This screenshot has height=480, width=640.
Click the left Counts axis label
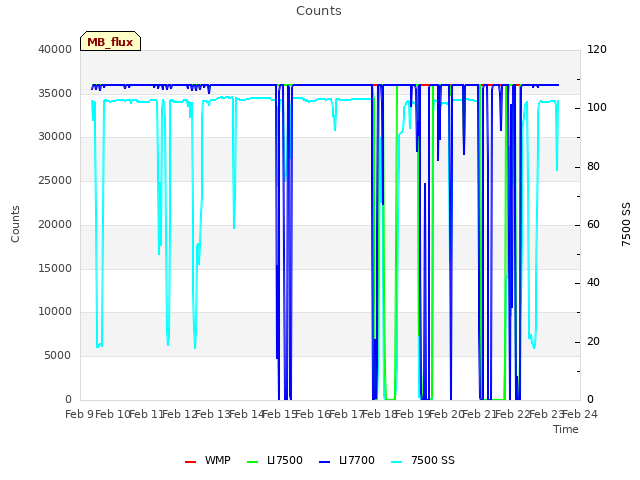pos(15,224)
